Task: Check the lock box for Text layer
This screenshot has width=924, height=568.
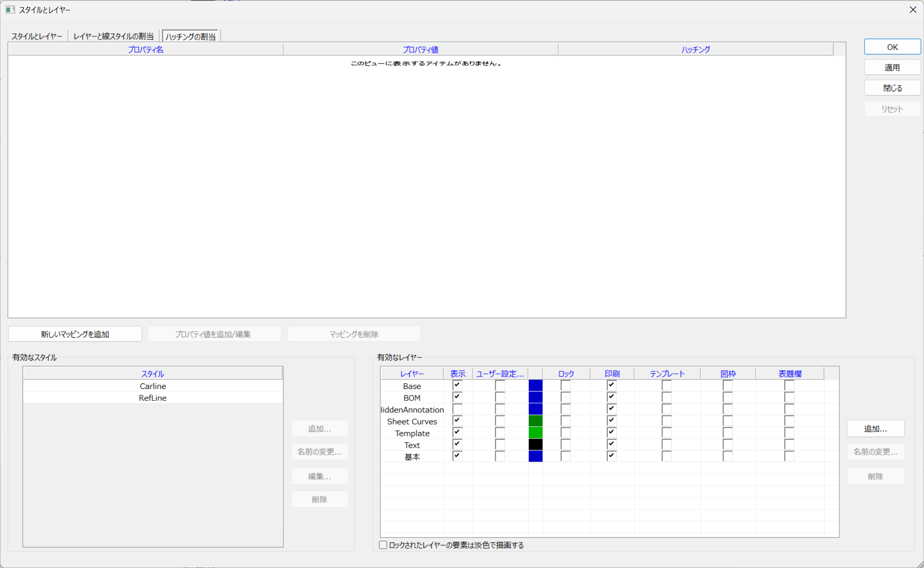Action: pos(565,444)
